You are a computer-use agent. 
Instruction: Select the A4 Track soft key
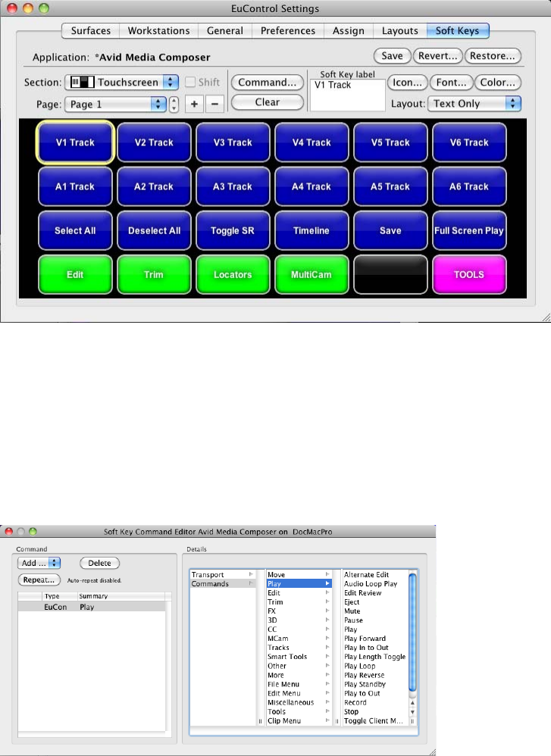pyautogui.click(x=312, y=186)
